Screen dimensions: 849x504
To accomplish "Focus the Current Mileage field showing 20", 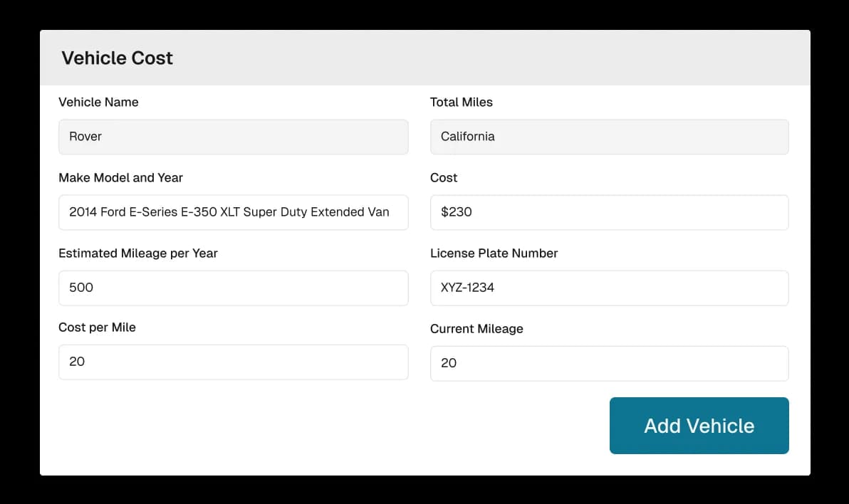I will click(609, 363).
